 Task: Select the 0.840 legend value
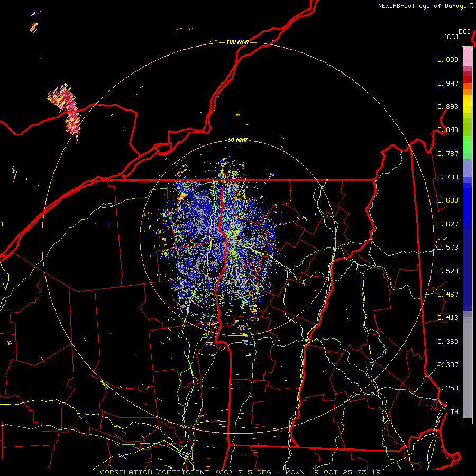pyautogui.click(x=448, y=130)
